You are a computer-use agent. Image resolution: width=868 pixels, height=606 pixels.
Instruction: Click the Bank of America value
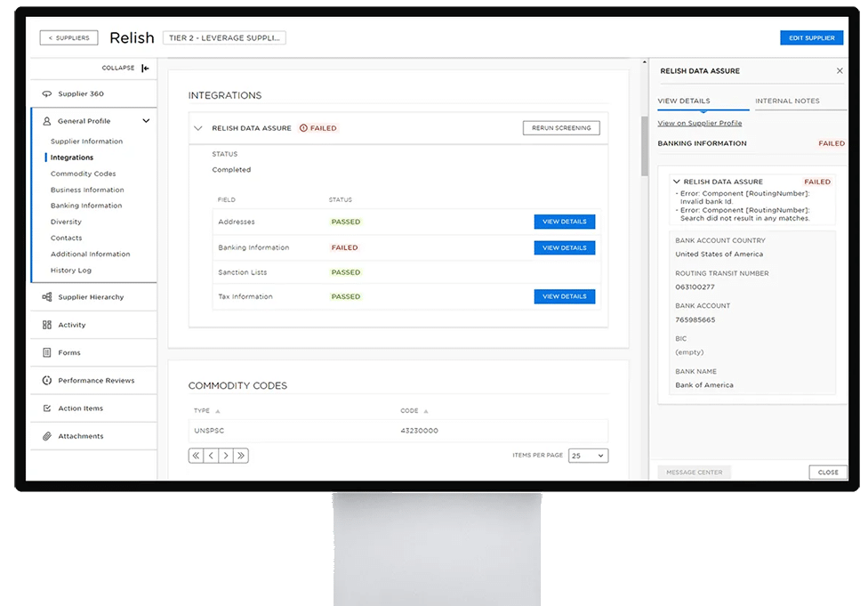704,385
